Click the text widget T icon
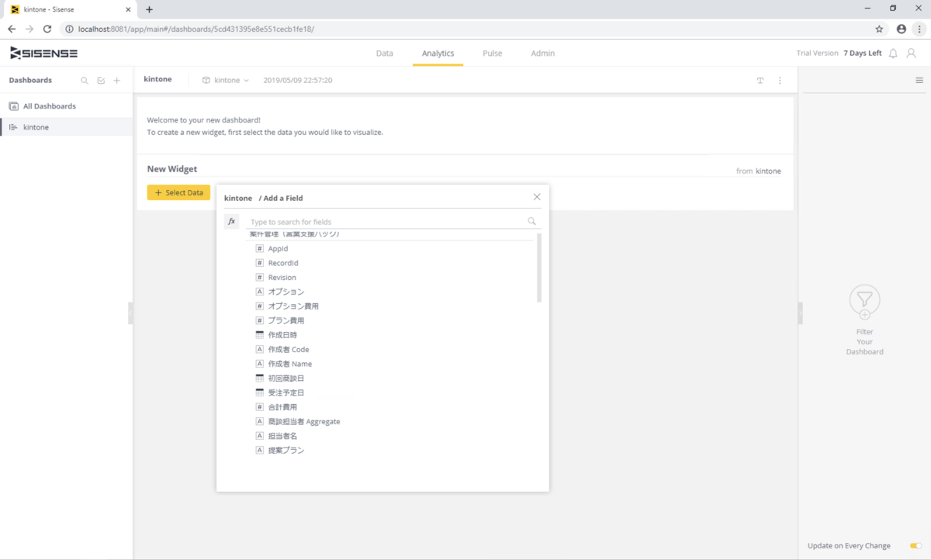 click(760, 81)
